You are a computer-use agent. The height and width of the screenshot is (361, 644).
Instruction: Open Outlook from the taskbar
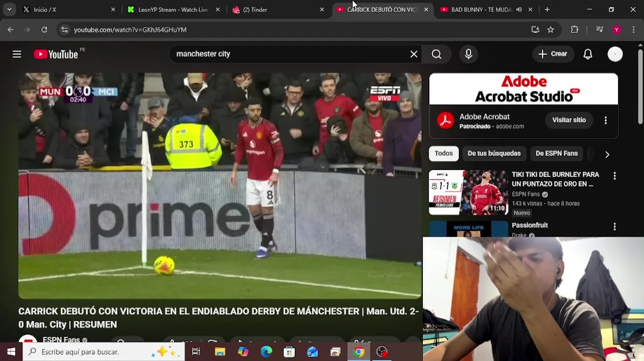312,352
